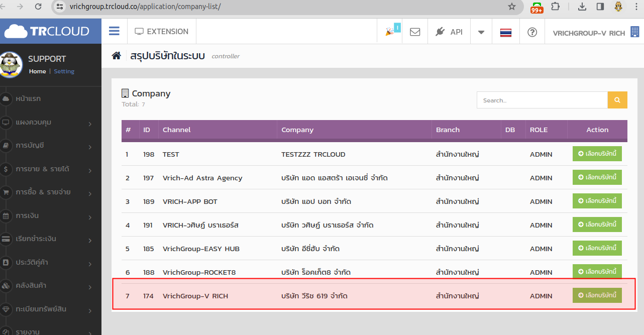Click TESTZZZ TRCLOUD company cell
Screen dimensions: 644x335
coord(313,154)
